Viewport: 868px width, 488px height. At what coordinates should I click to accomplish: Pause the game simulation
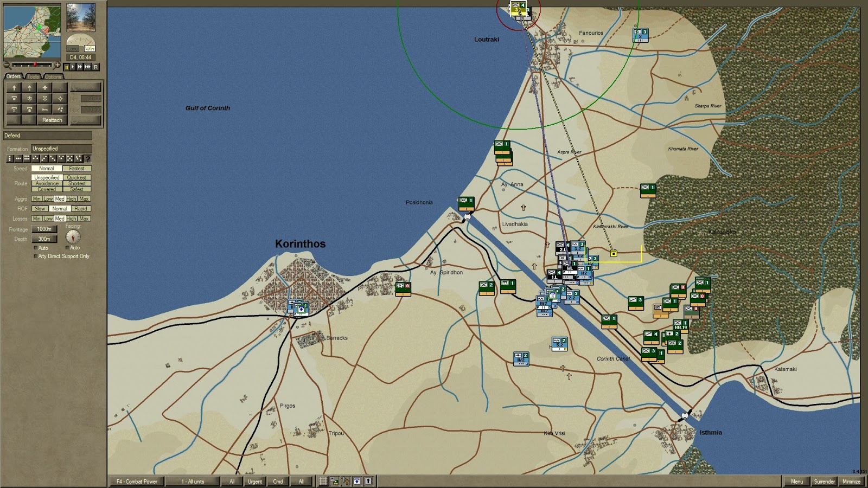coord(67,67)
